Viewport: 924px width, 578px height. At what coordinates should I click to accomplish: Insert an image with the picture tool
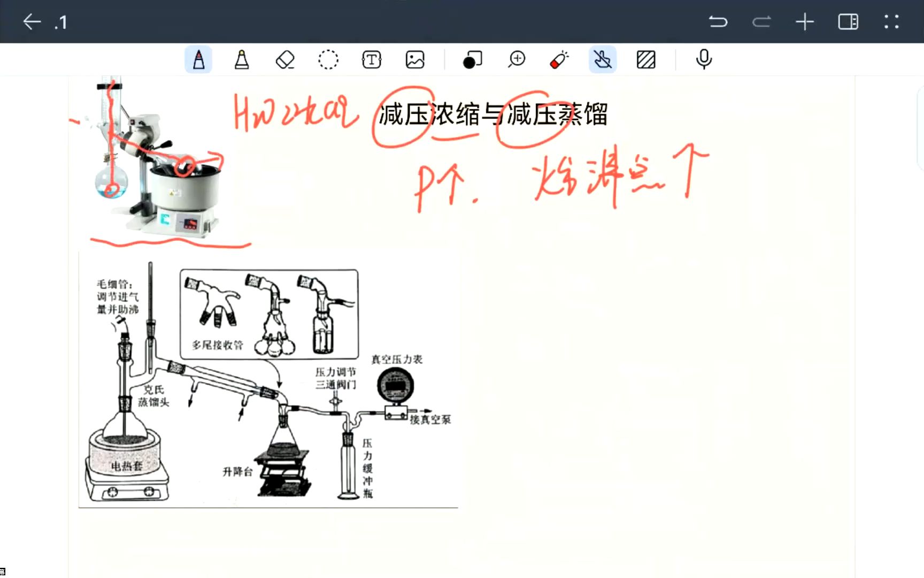(415, 59)
